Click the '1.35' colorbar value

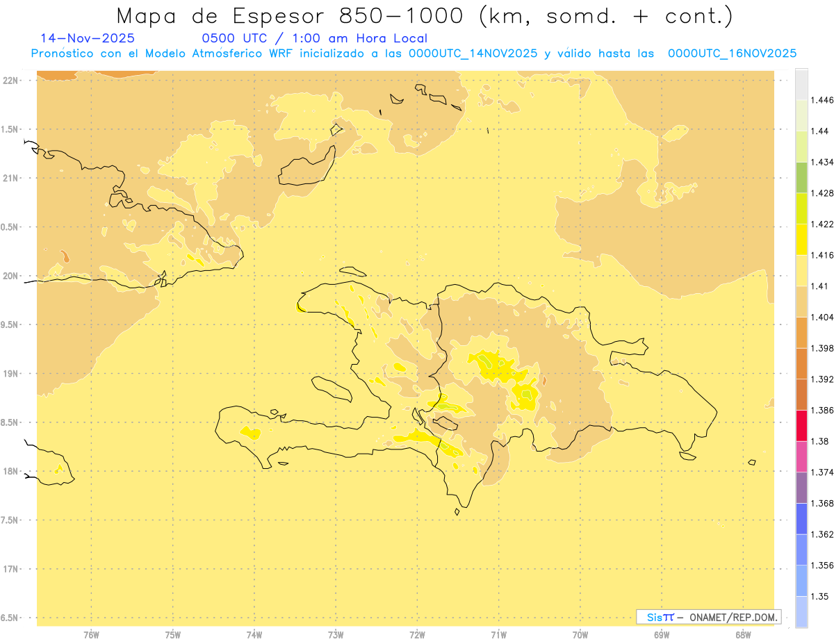(x=819, y=596)
